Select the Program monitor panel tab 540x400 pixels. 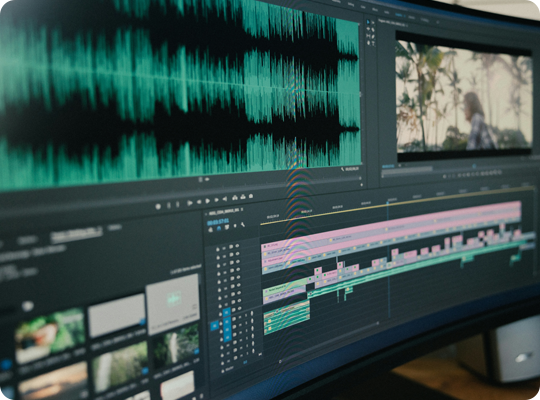click(393, 24)
